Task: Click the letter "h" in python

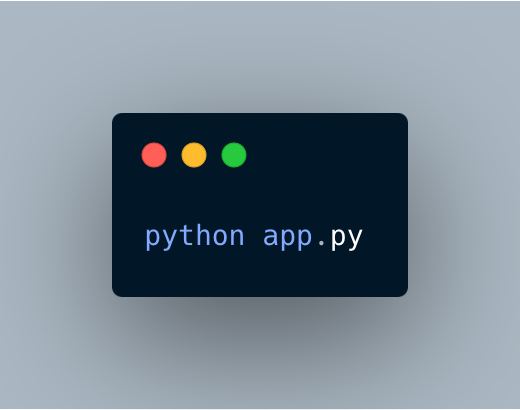Action: tap(203, 235)
